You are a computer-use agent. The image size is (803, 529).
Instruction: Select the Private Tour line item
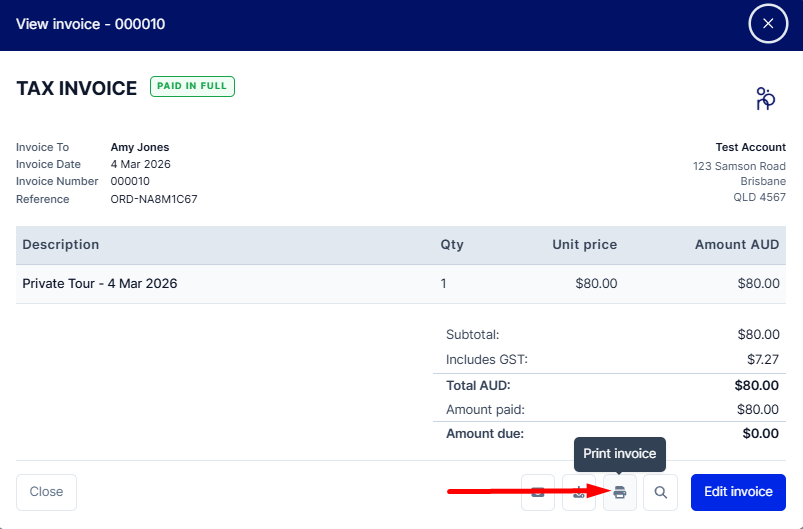click(100, 283)
